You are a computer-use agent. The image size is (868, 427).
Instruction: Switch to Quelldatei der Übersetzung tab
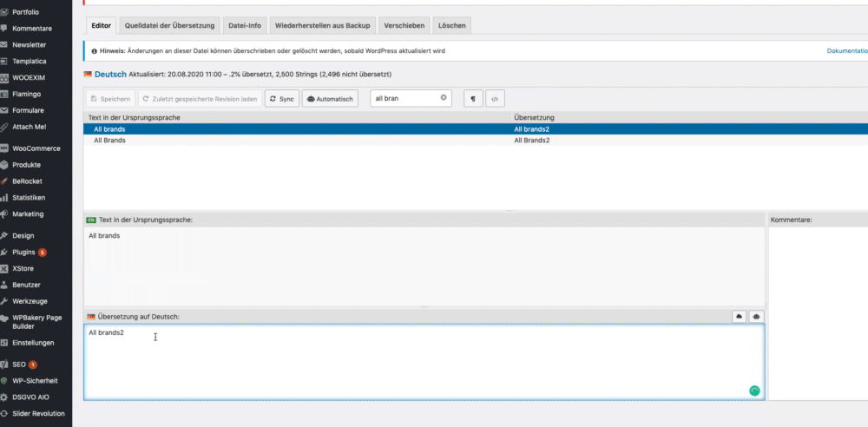click(x=169, y=25)
